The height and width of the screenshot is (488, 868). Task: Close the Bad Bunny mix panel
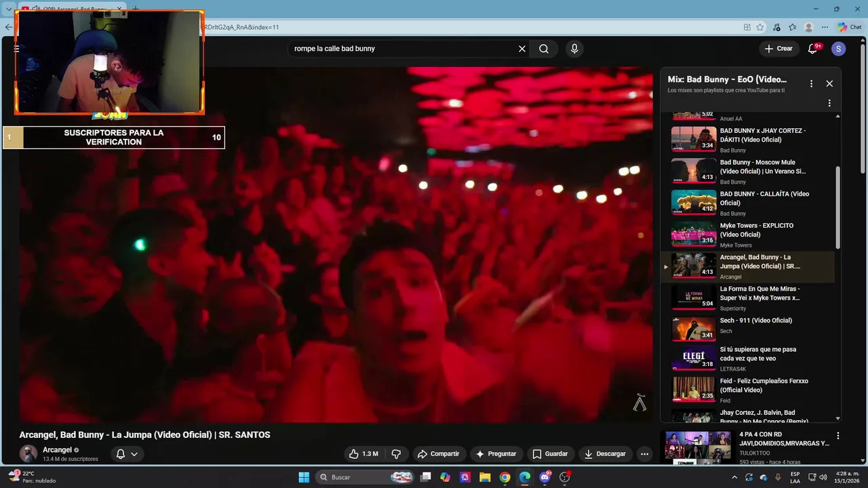pyautogui.click(x=829, y=83)
